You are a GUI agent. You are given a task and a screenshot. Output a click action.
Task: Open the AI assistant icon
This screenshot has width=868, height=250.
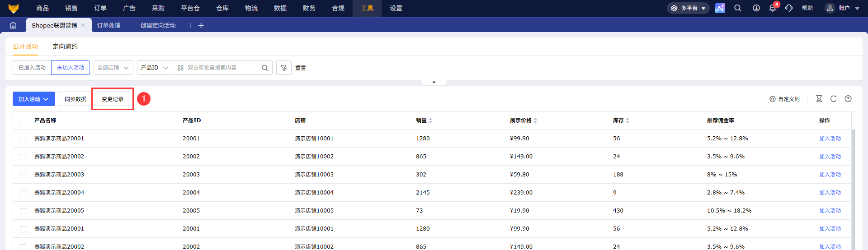(x=720, y=8)
